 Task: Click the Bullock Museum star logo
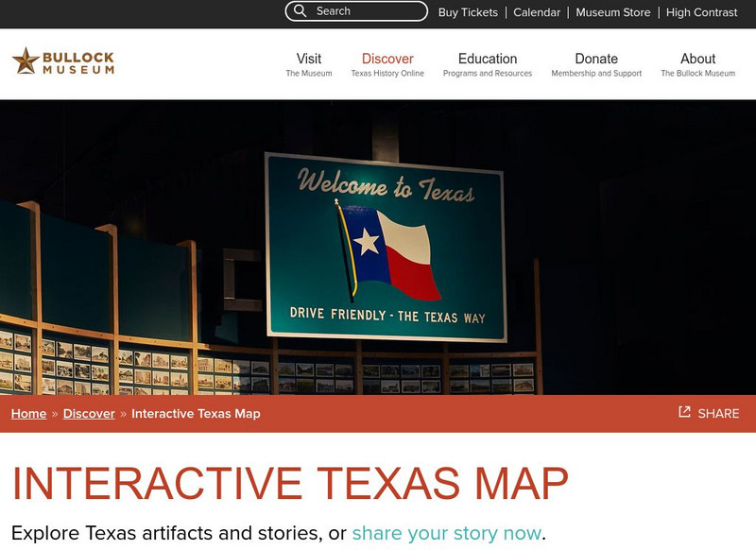[63, 61]
